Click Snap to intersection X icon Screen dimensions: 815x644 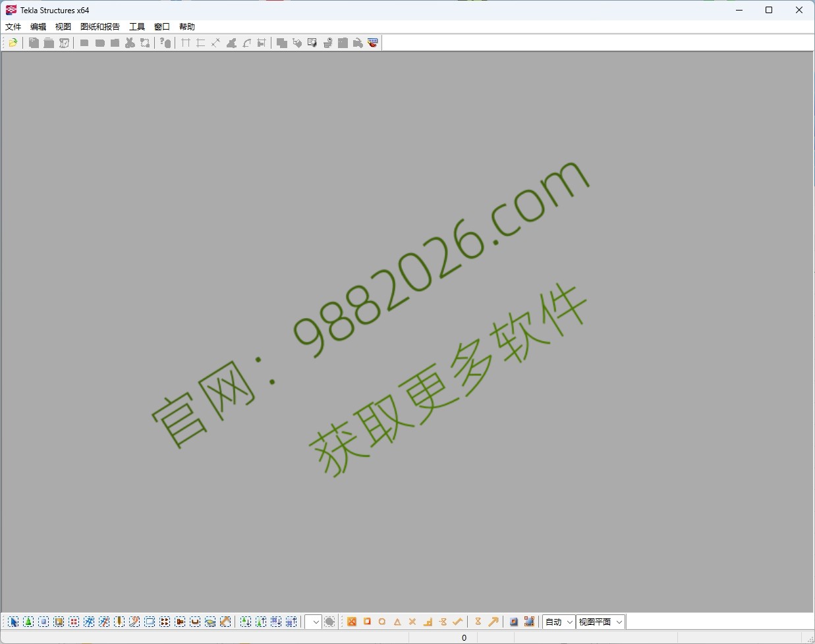coord(412,622)
